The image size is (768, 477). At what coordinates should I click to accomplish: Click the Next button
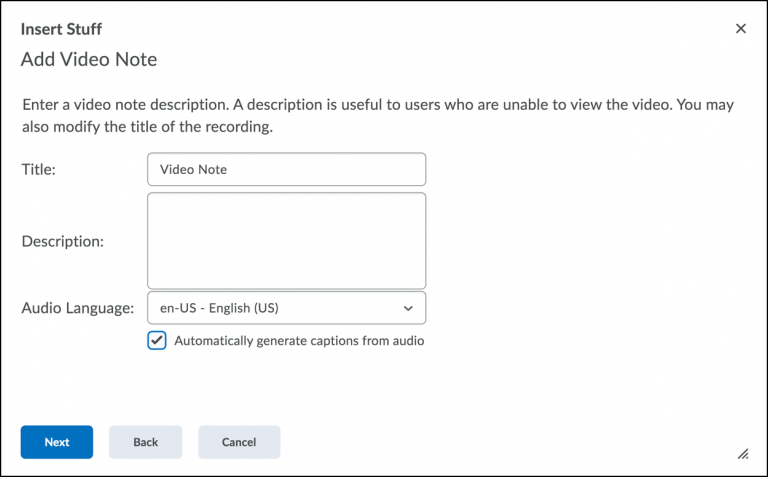coord(57,442)
